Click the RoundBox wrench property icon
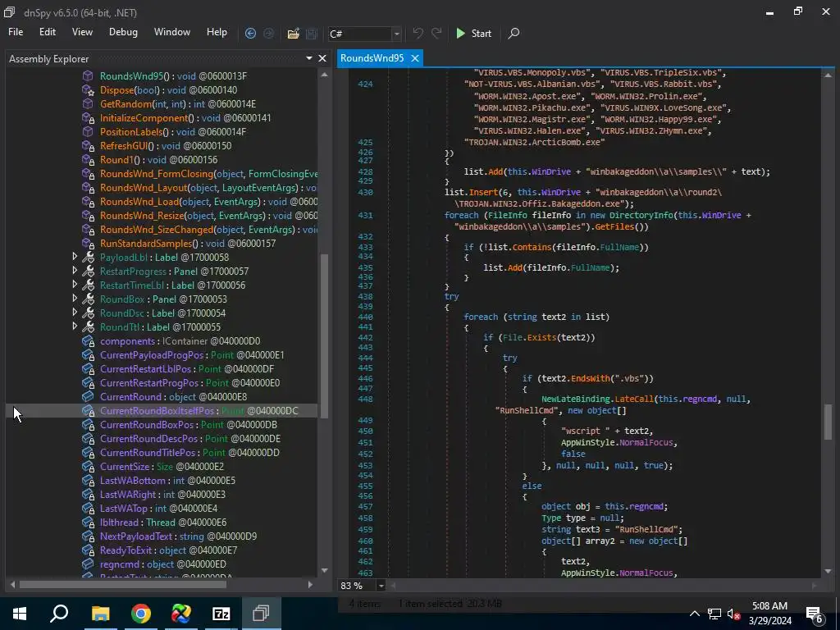This screenshot has height=630, width=840. (x=88, y=299)
